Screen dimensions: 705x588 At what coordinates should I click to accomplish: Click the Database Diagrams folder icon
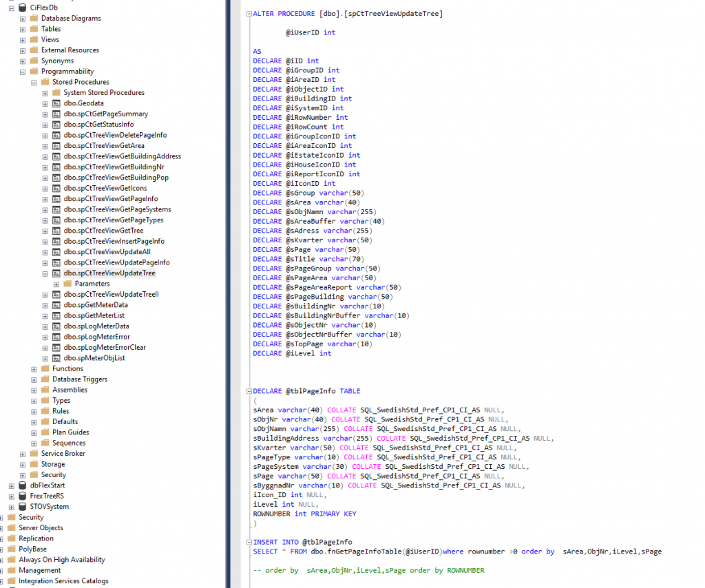point(34,19)
